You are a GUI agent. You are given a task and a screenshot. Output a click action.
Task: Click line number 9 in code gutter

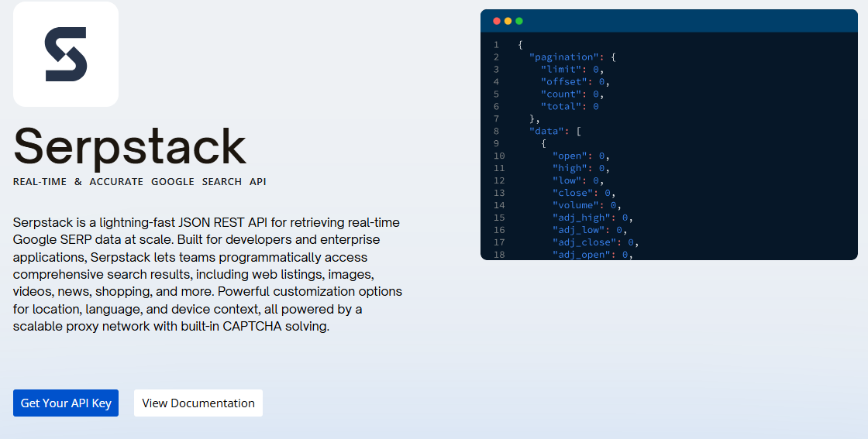click(497, 143)
